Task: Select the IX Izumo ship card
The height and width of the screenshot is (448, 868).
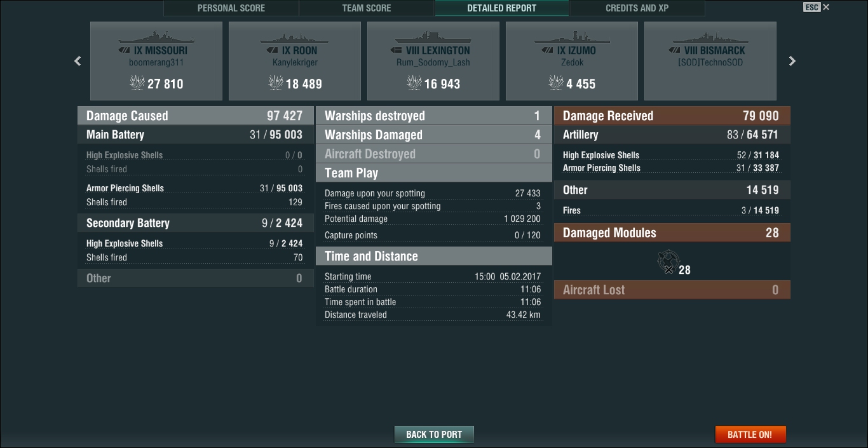Action: (572, 61)
